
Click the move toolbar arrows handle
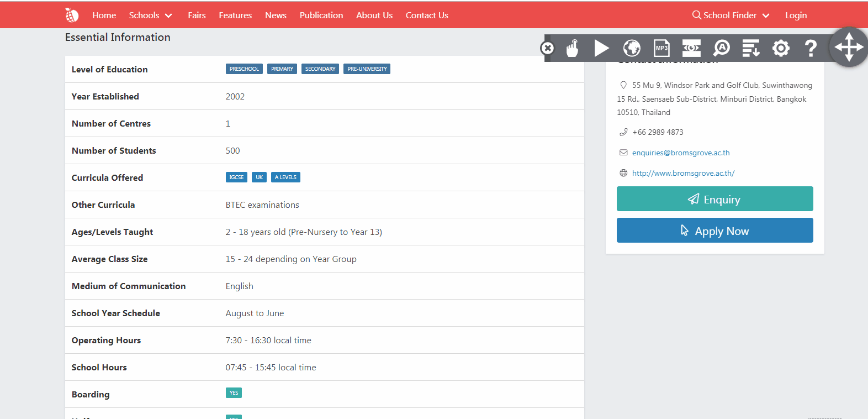pos(849,47)
